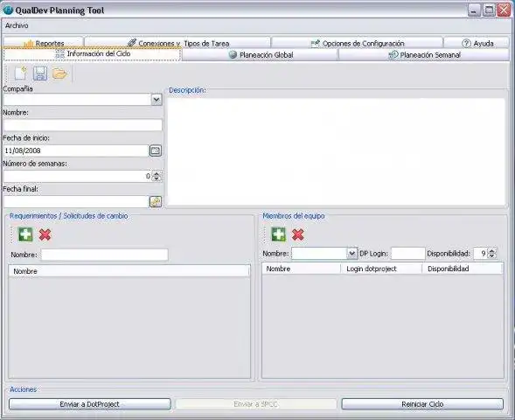Switch to the Reportes tab

(x=44, y=43)
